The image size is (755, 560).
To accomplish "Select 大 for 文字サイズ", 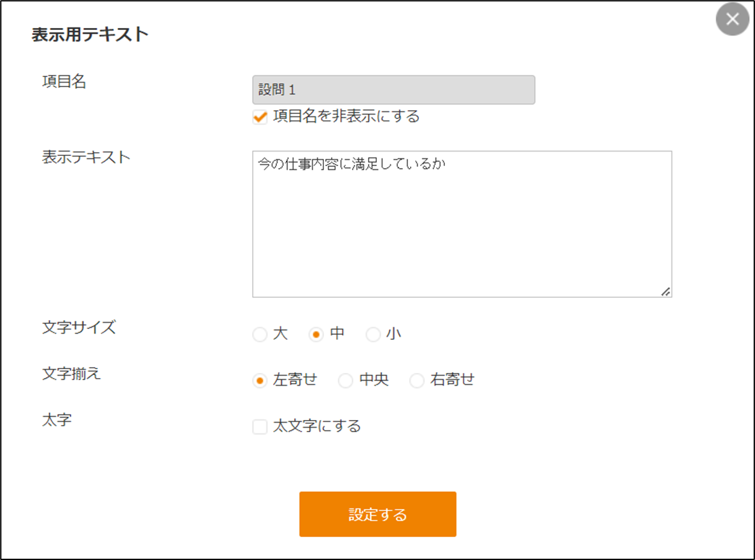I will point(260,334).
